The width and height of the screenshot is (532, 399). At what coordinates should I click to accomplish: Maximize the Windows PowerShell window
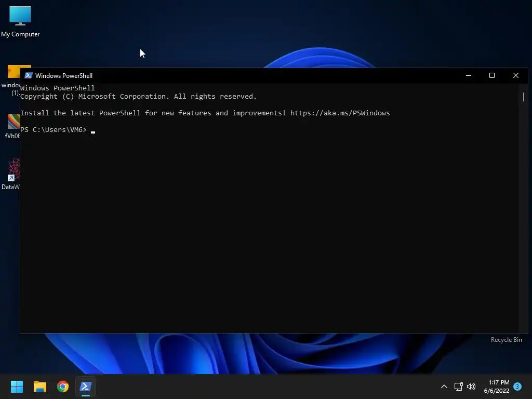[492, 75]
